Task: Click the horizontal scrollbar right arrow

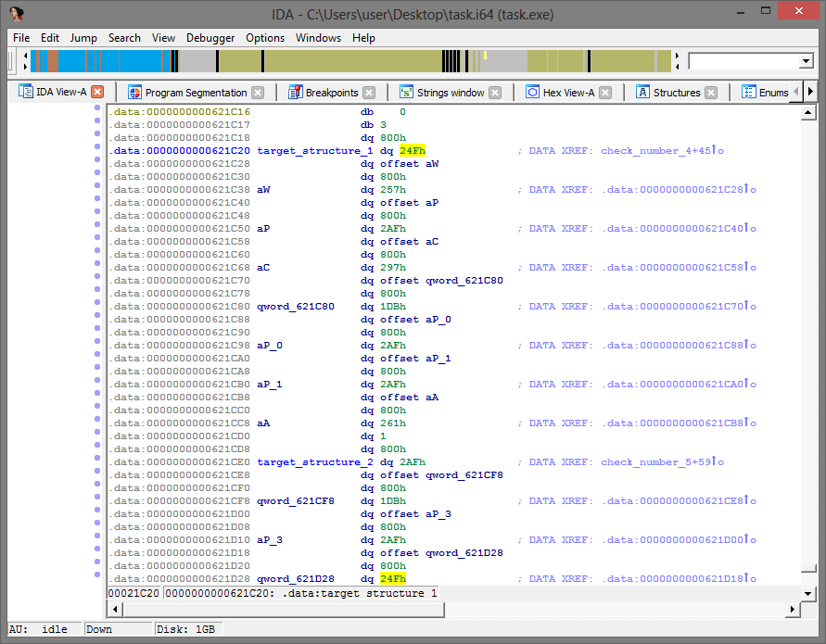Action: click(793, 609)
